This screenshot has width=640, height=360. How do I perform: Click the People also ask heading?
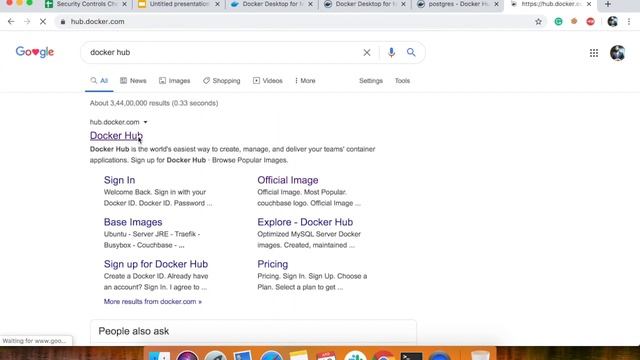tap(133, 331)
